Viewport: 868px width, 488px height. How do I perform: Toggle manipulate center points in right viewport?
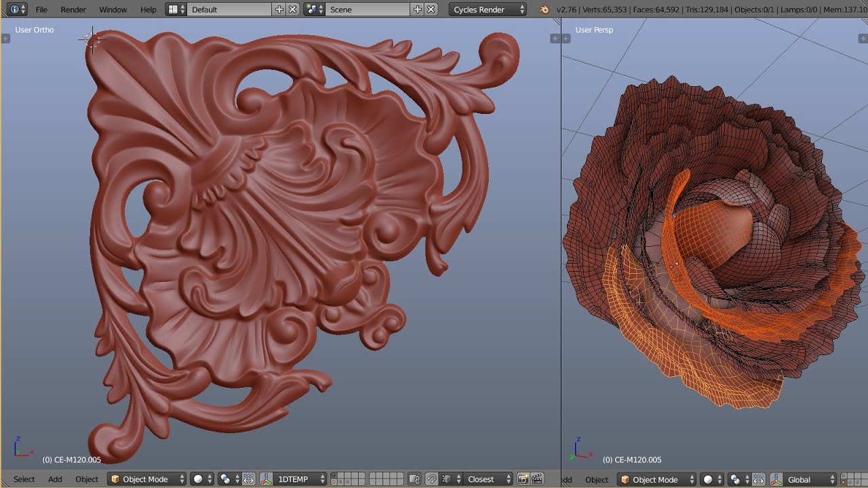(x=758, y=479)
